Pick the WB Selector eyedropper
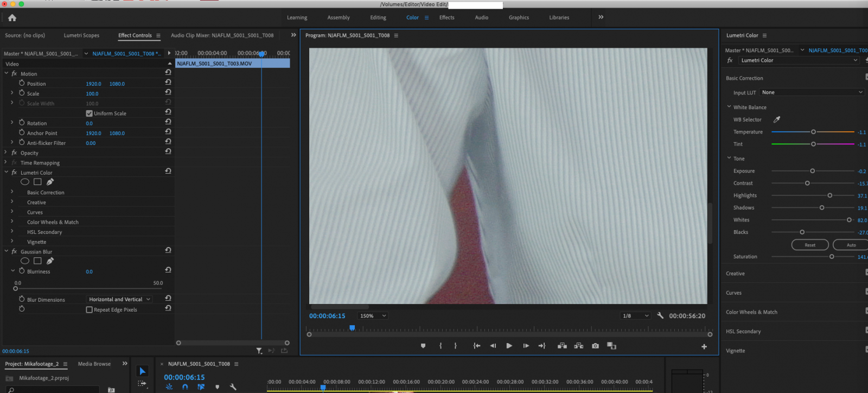 click(x=776, y=119)
